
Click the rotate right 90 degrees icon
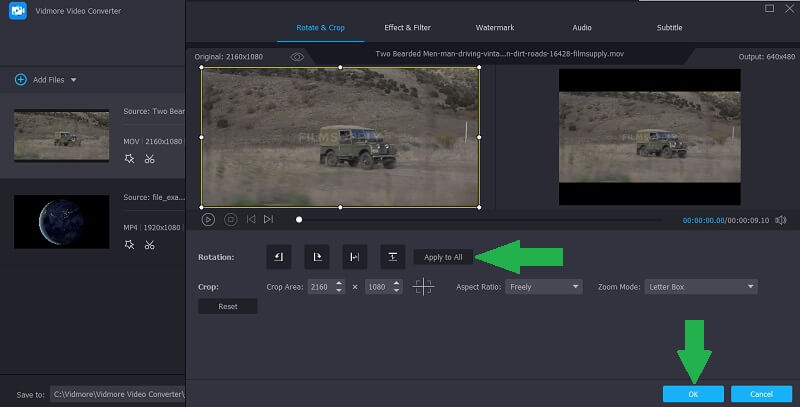coord(317,257)
